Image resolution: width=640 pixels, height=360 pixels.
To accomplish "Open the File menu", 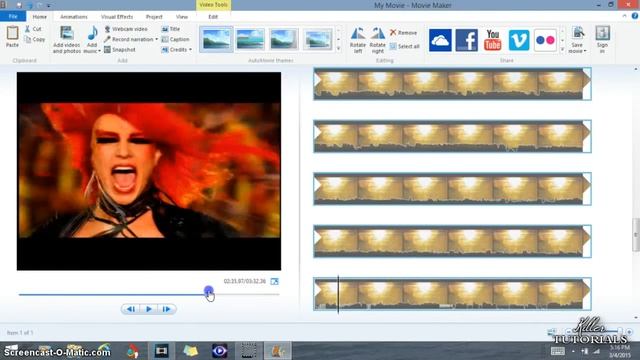I will click(13, 16).
